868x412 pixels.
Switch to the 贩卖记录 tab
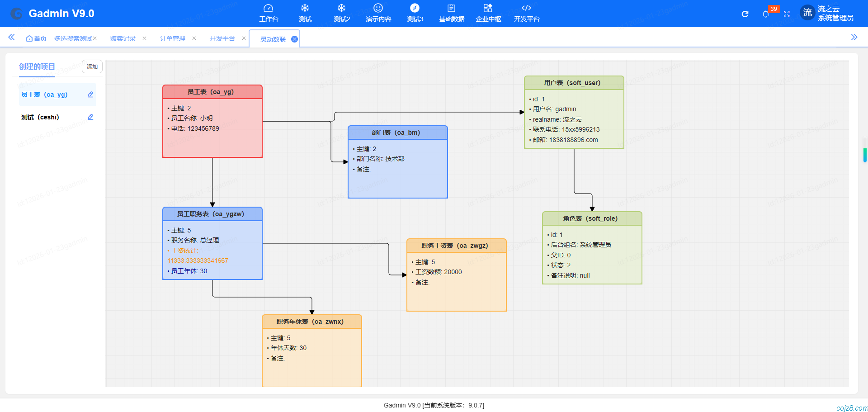coord(122,38)
